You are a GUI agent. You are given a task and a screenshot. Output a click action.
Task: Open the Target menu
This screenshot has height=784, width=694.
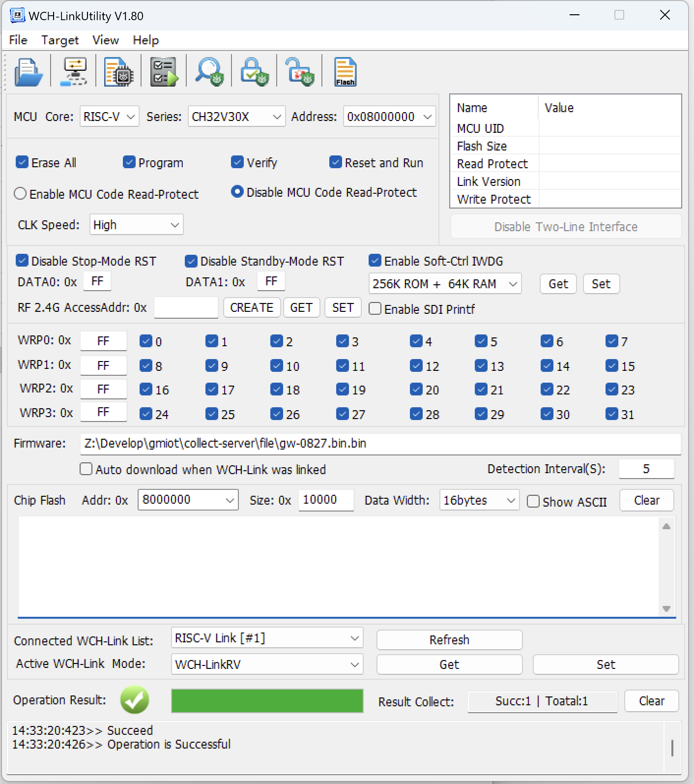point(60,40)
